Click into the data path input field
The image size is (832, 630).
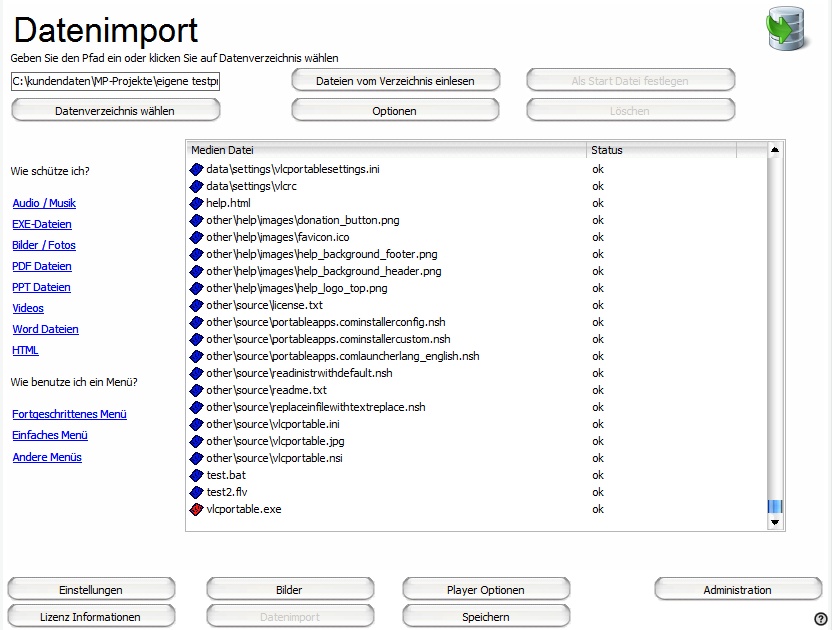tap(115, 81)
